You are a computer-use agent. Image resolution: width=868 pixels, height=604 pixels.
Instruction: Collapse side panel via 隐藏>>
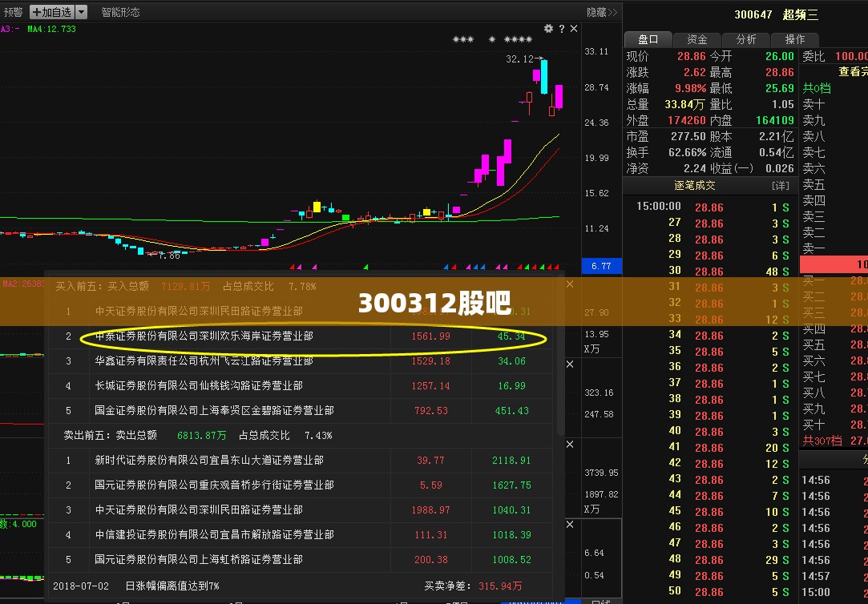[x=602, y=12]
